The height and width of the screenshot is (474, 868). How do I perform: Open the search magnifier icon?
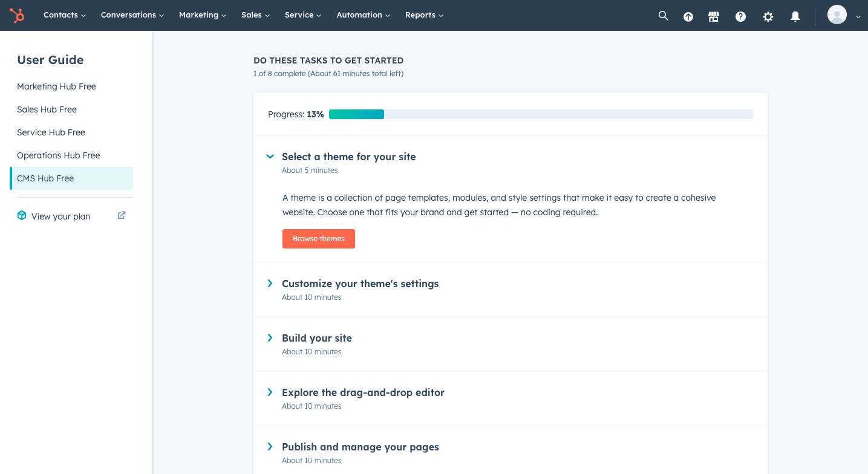point(664,16)
